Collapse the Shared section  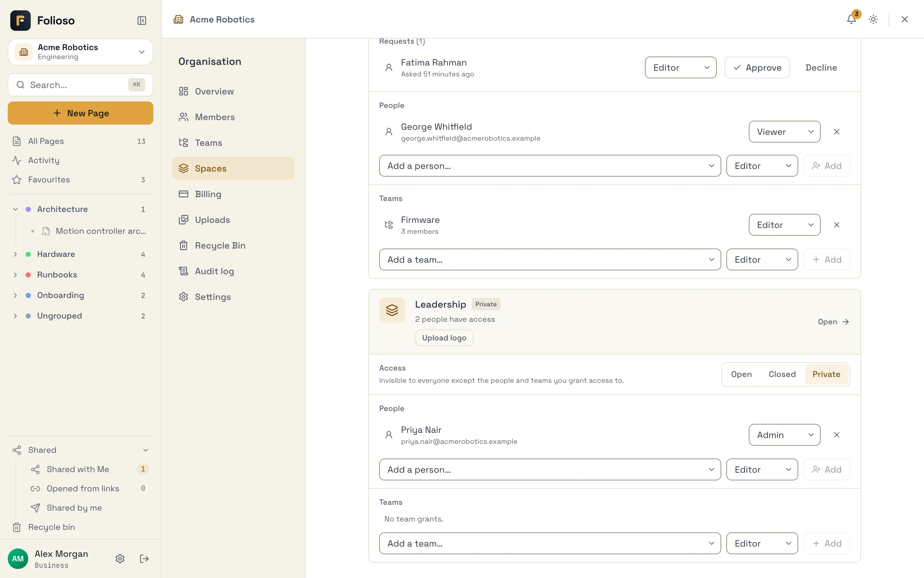click(x=145, y=450)
